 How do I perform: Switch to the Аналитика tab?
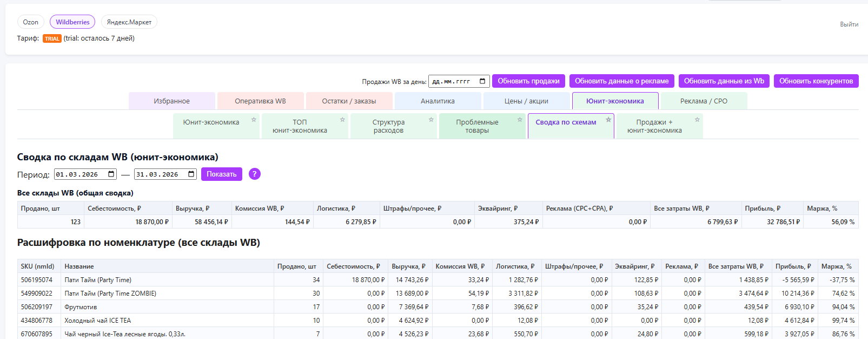click(438, 101)
